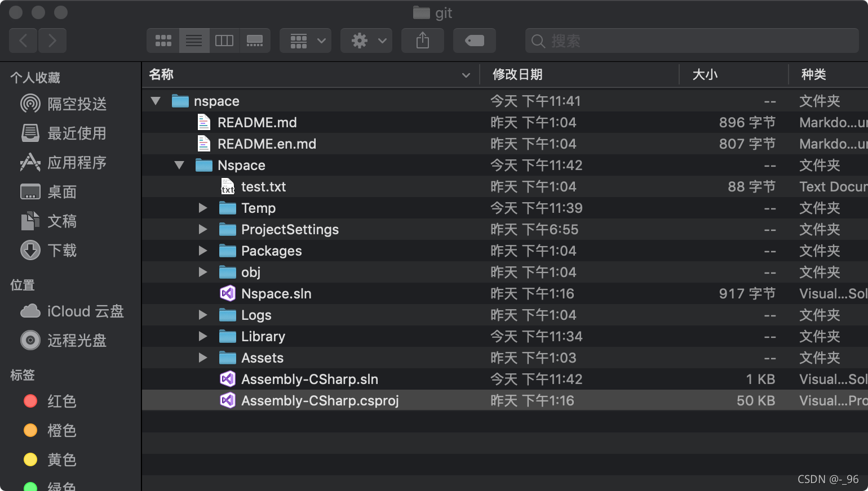
Task: Click the Share toolbar button
Action: 423,41
